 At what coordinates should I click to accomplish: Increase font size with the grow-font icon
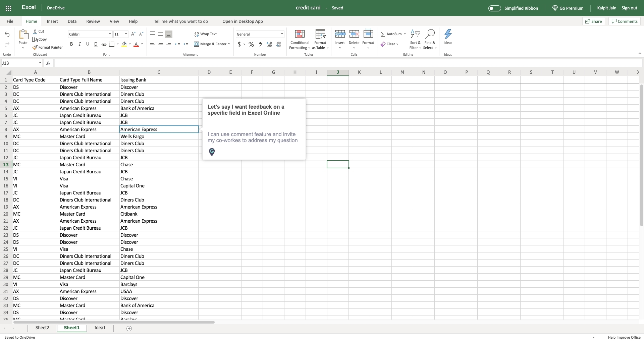[x=133, y=34]
